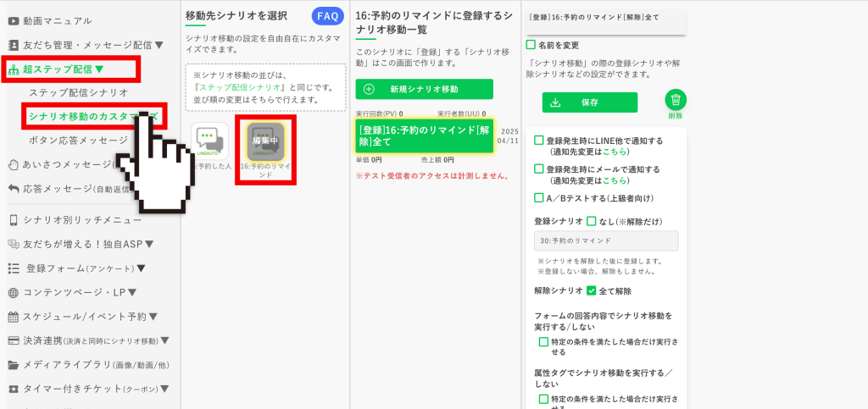Enable 登録発生時にメールで通知する

tap(538, 169)
